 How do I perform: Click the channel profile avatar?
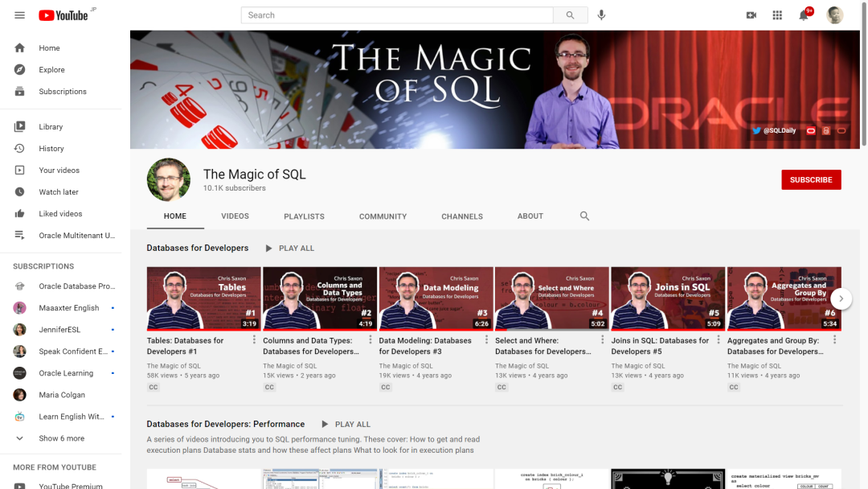(x=168, y=179)
